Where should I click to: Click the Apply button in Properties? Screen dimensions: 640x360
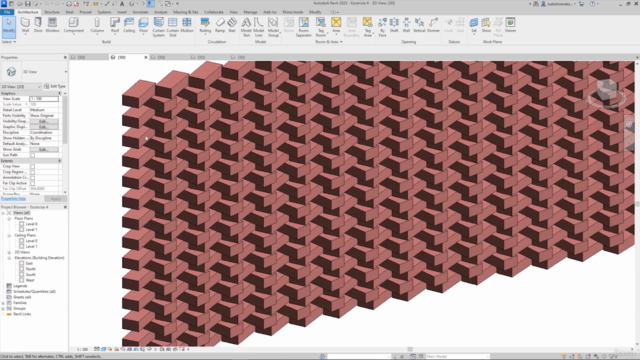click(56, 199)
